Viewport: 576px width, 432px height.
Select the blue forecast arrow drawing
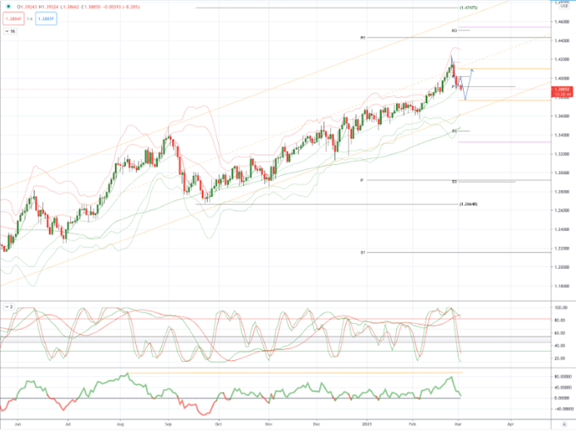click(465, 84)
